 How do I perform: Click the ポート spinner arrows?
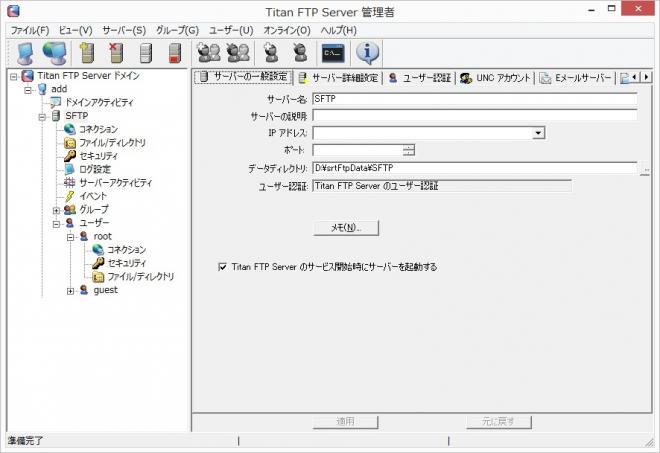408,150
